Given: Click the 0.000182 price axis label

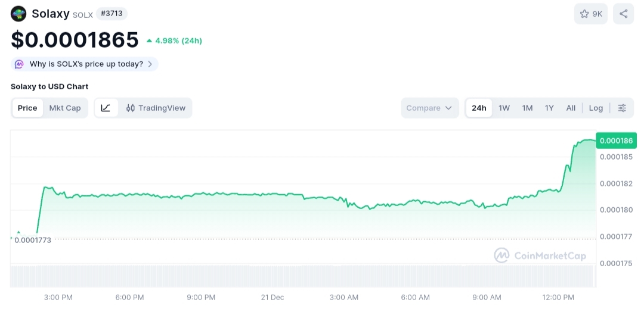Looking at the screenshot, I should tap(616, 183).
